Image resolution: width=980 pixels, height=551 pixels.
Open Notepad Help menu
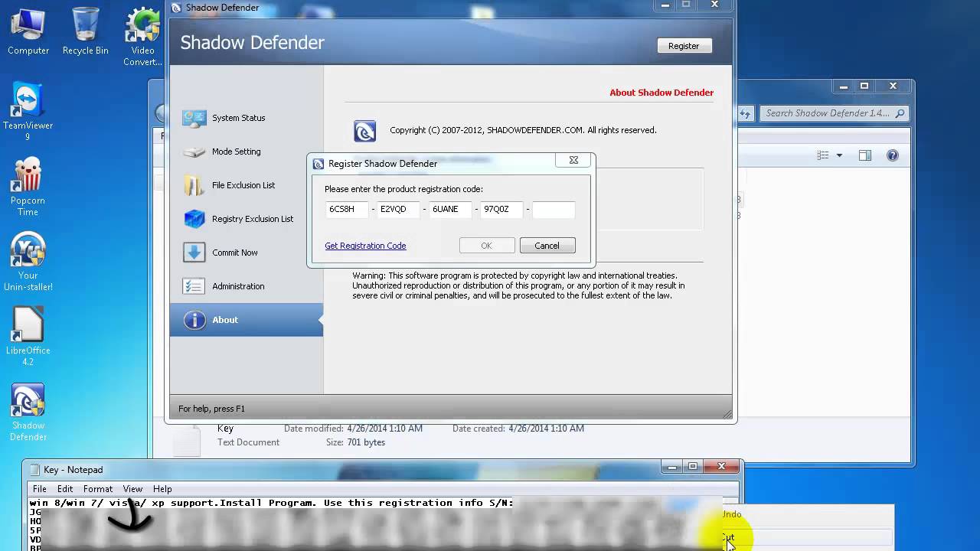[162, 489]
